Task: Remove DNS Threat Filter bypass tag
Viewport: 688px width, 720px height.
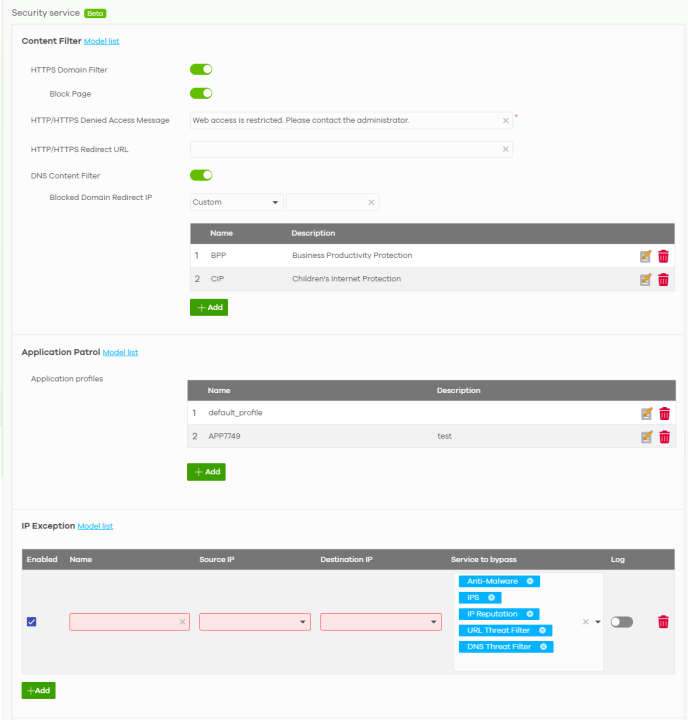Action: (x=543, y=647)
